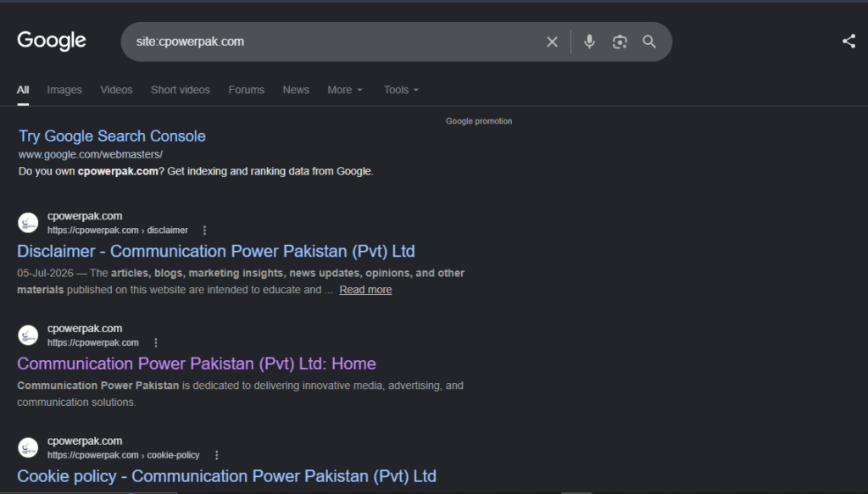Open search by image camera icon

(620, 42)
